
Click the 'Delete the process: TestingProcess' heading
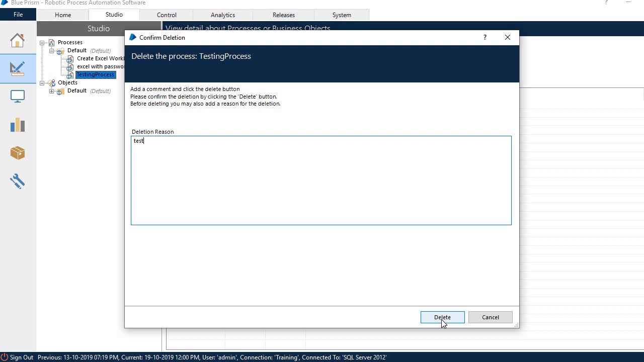click(x=191, y=56)
